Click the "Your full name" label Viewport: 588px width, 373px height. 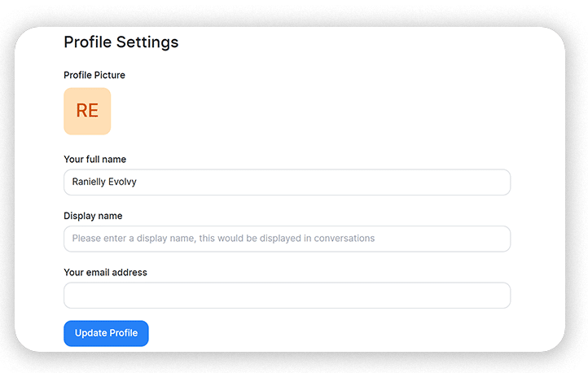(94, 160)
